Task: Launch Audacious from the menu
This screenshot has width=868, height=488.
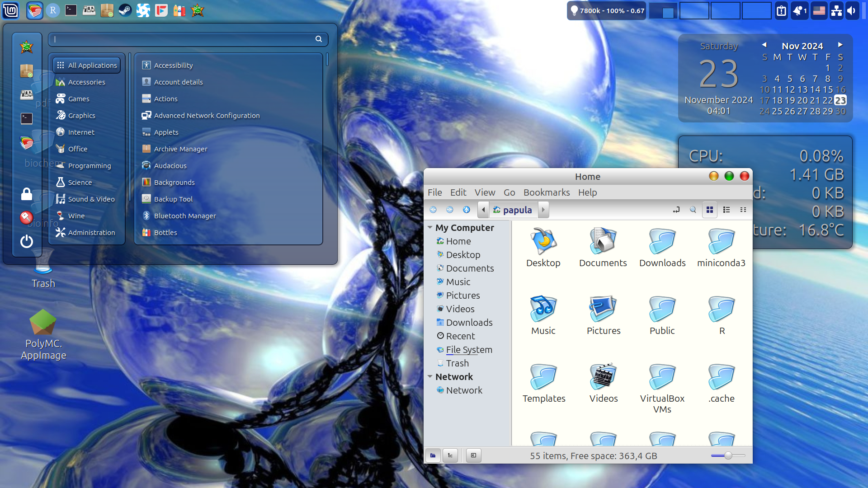Action: tap(228, 165)
